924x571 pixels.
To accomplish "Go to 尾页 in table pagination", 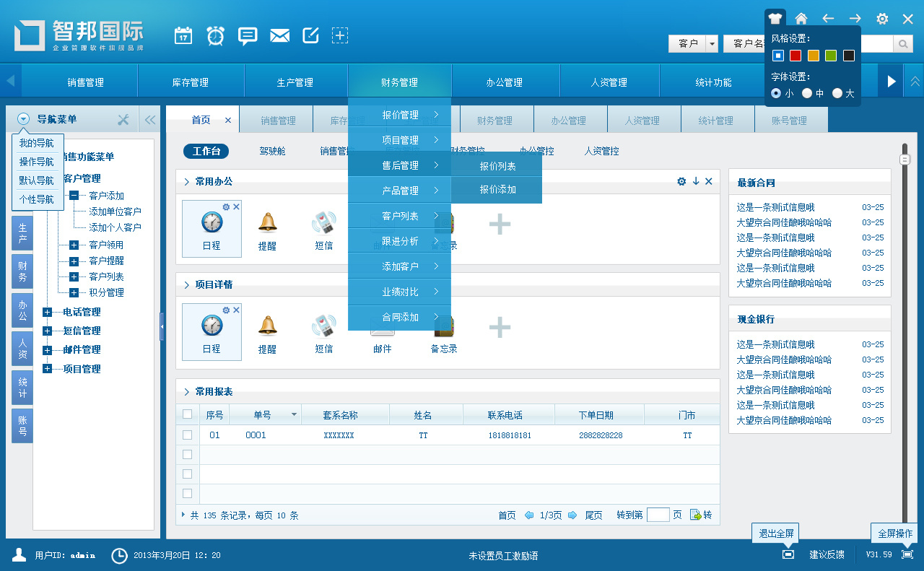I will (x=593, y=515).
